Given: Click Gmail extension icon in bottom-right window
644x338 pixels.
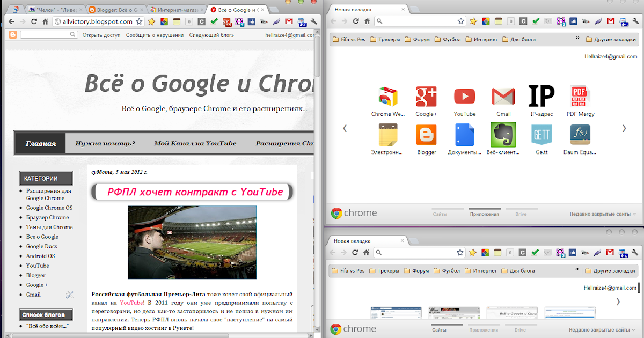Looking at the screenshot, I should tap(610, 252).
